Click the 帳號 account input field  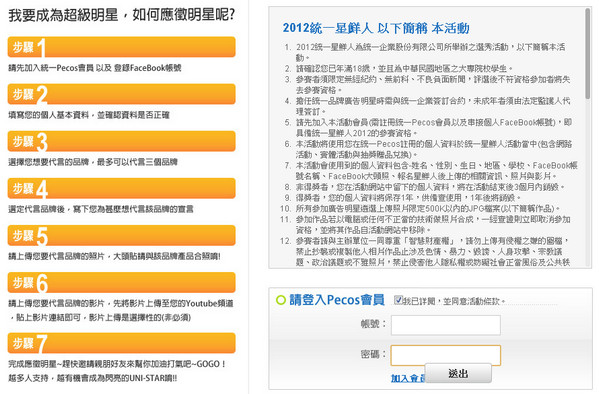tap(445, 325)
